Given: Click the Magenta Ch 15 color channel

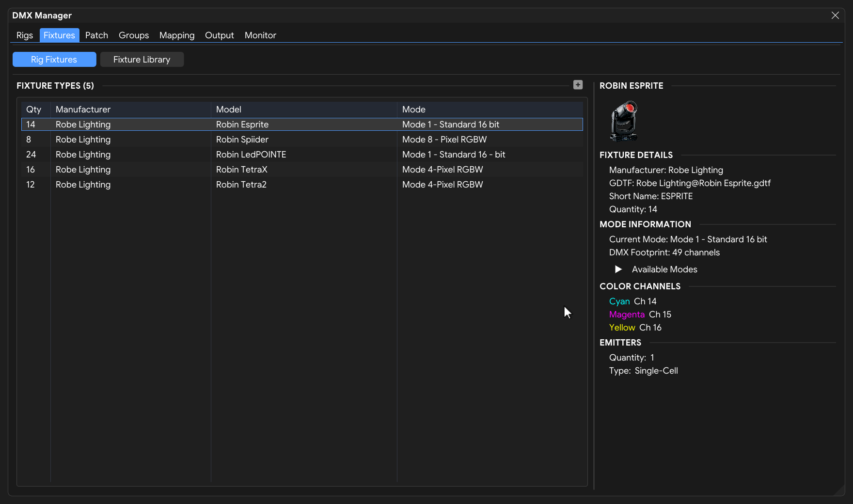Looking at the screenshot, I should pyautogui.click(x=640, y=315).
